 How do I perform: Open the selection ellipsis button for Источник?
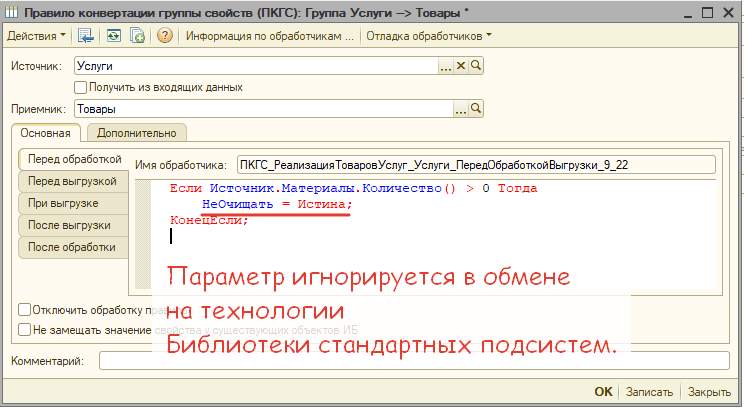446,66
